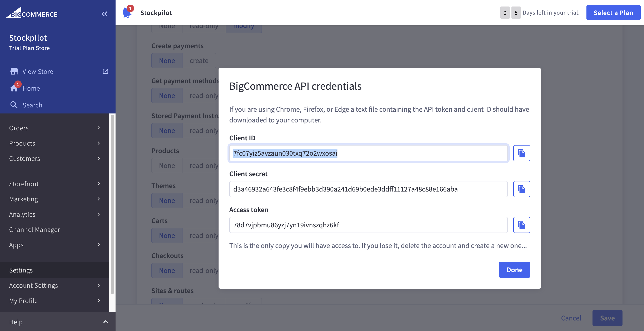The image size is (644, 331).
Task: Select None for Checkouts scope
Action: pyautogui.click(x=167, y=270)
